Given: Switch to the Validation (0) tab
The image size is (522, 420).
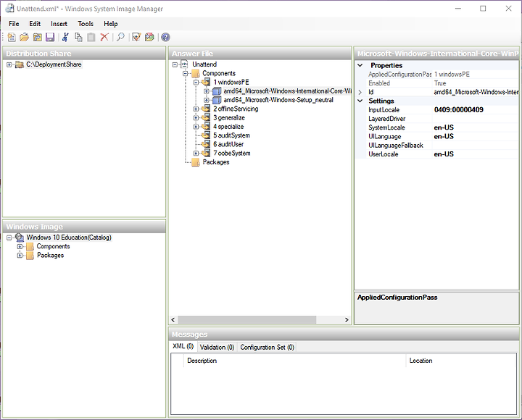Looking at the screenshot, I should point(217,347).
